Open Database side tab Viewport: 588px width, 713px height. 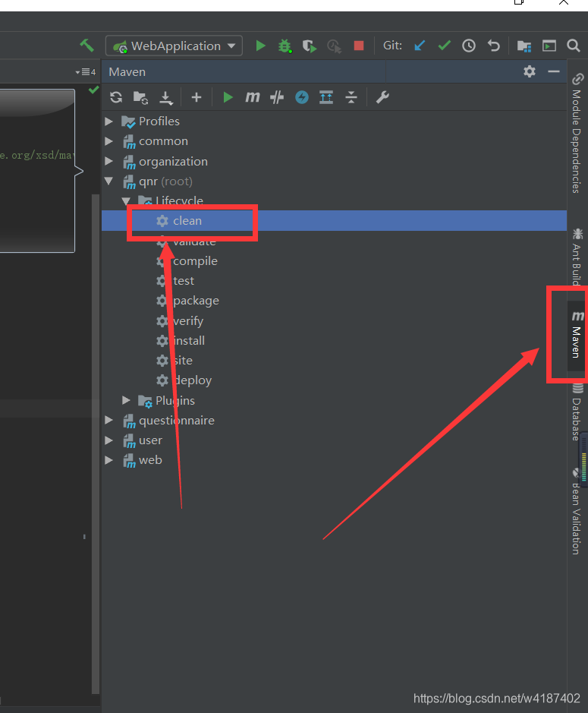577,413
